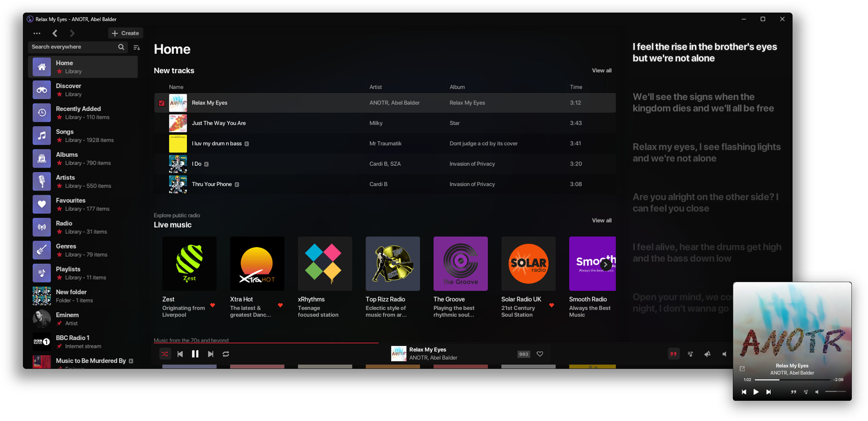The image size is (868, 421).
Task: Open the sidebar sort options icon
Action: coord(137,47)
